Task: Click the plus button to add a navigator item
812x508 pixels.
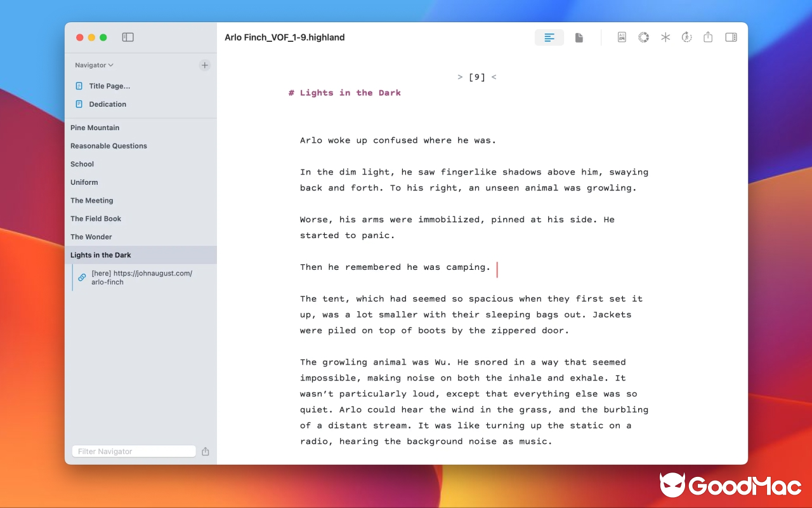Action: 204,65
